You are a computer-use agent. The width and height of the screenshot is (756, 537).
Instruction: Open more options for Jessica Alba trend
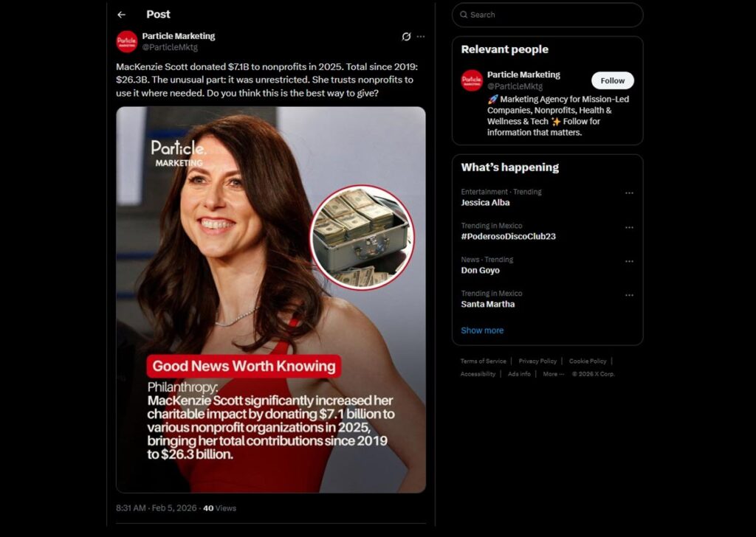coord(629,193)
